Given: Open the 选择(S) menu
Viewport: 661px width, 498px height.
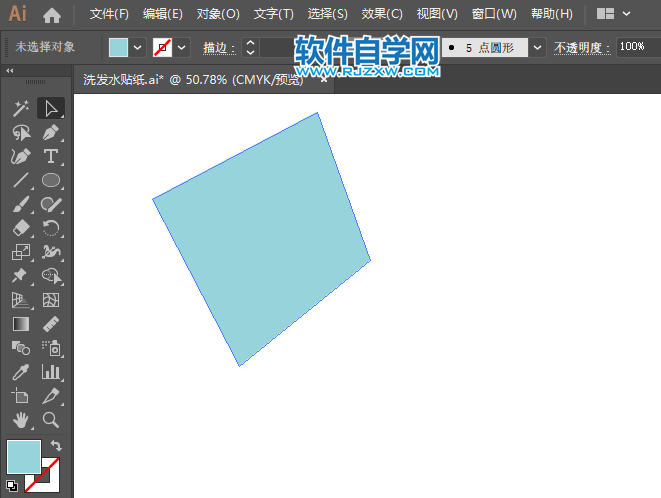Looking at the screenshot, I should (x=328, y=14).
